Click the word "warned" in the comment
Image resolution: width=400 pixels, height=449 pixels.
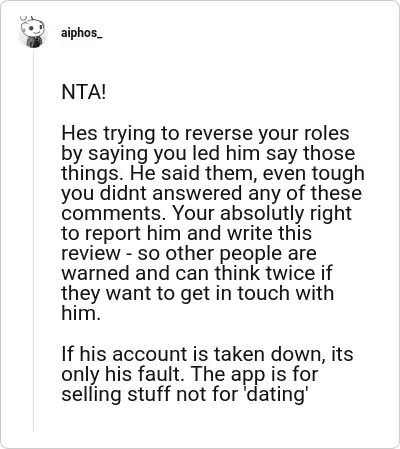coord(96,273)
